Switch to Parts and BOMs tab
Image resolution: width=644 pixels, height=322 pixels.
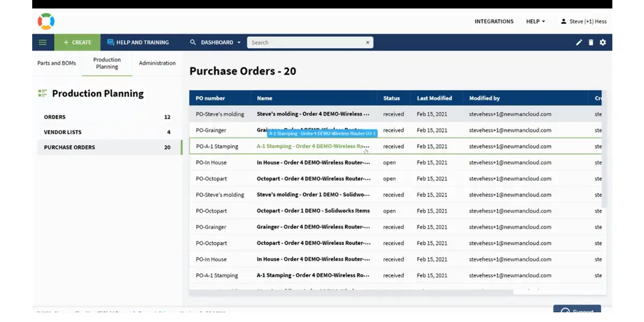pyautogui.click(x=56, y=63)
